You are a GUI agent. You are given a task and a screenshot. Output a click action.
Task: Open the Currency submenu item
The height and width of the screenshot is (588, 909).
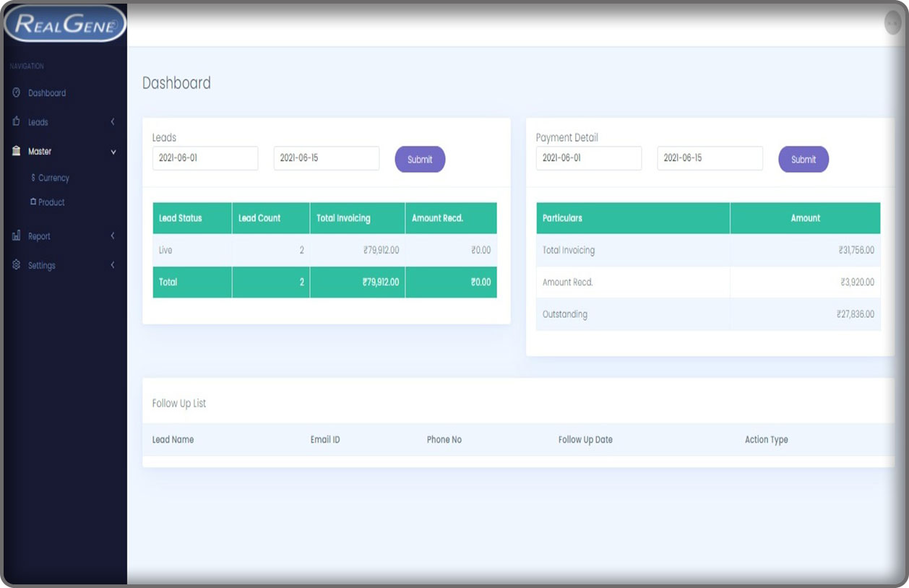click(x=53, y=178)
